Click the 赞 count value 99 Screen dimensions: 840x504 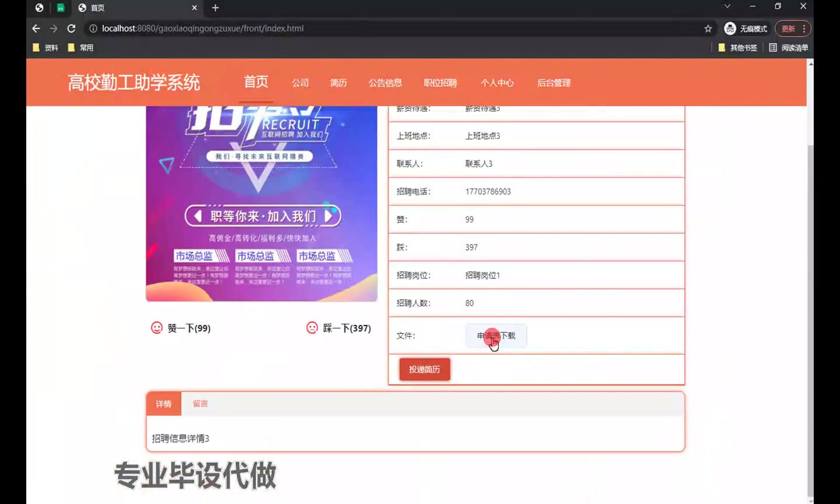coord(470,219)
